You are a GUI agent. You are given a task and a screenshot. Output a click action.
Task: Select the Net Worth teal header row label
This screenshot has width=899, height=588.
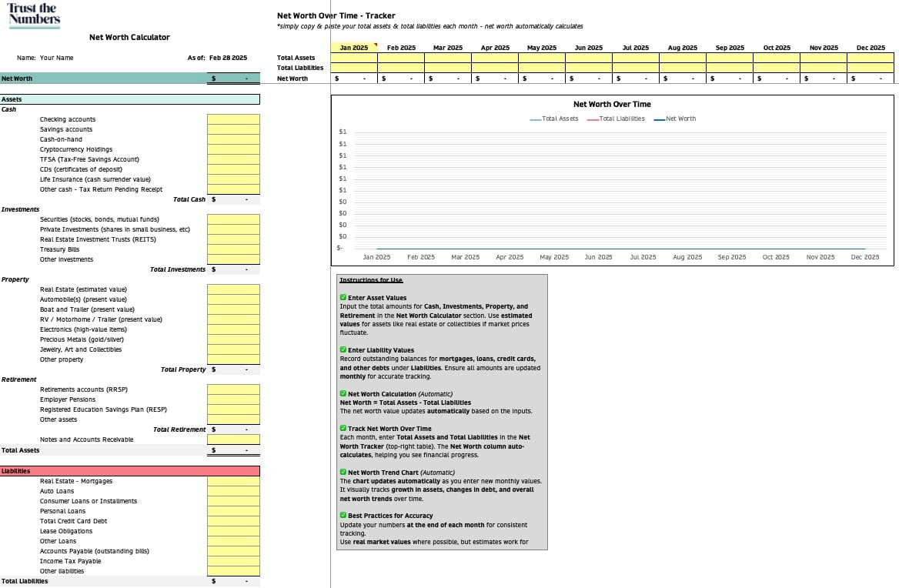click(17, 79)
